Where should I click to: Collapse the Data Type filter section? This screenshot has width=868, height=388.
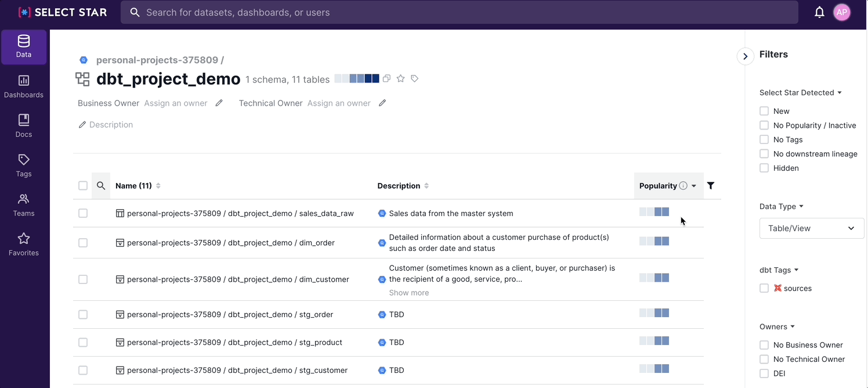[782, 206]
